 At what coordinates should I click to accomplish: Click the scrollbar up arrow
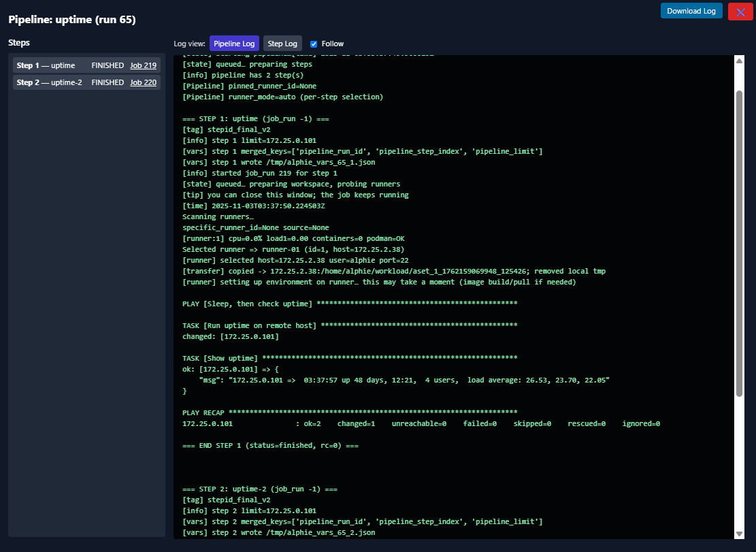pyautogui.click(x=739, y=59)
